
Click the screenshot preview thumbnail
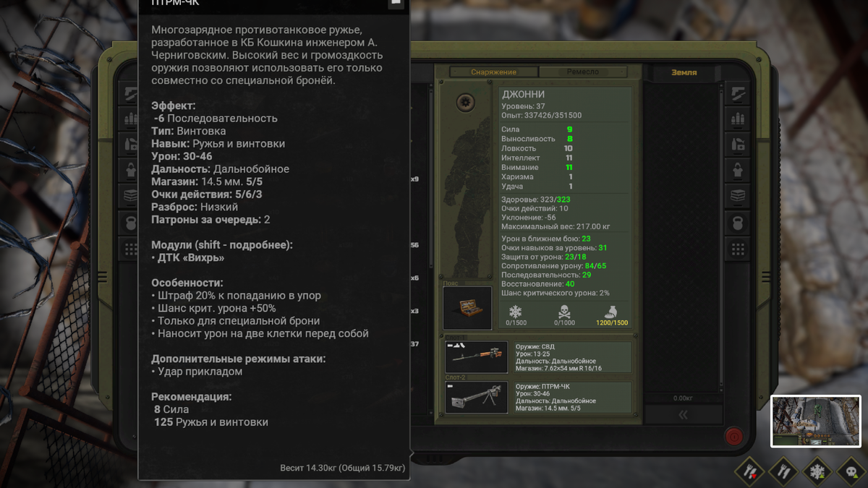[x=816, y=421]
